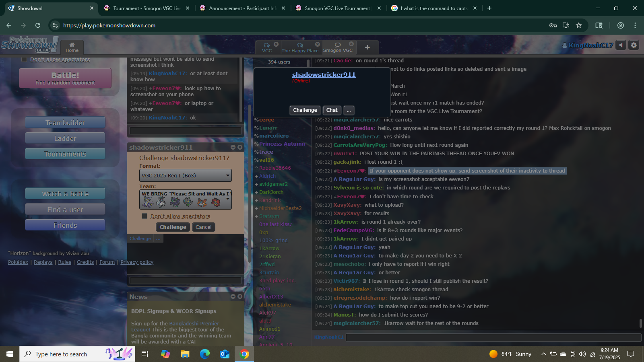Open Chrome's saved password key icon
Image resolution: width=644 pixels, height=362 pixels.
pyautogui.click(x=553, y=25)
